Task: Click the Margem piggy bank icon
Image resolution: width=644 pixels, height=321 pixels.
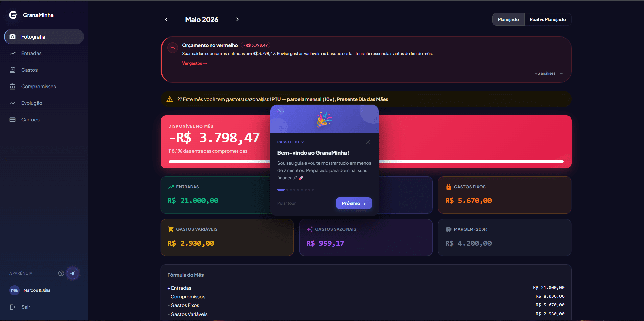Action: (449, 229)
